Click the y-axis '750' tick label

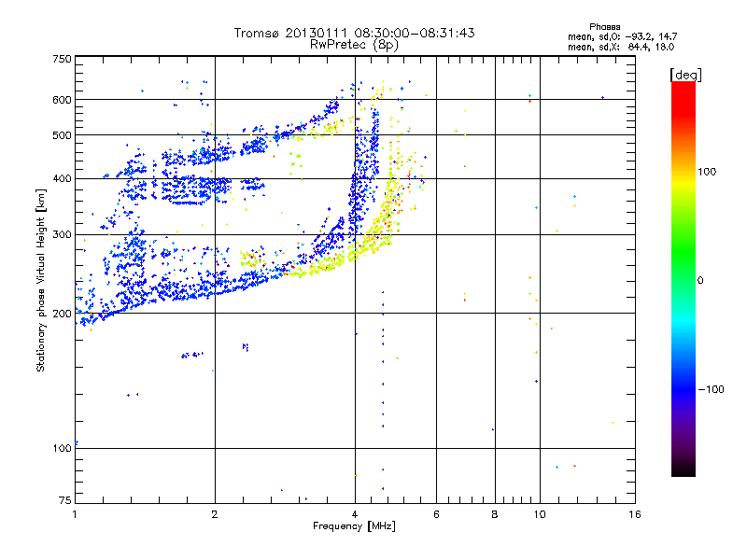[x=62, y=59]
